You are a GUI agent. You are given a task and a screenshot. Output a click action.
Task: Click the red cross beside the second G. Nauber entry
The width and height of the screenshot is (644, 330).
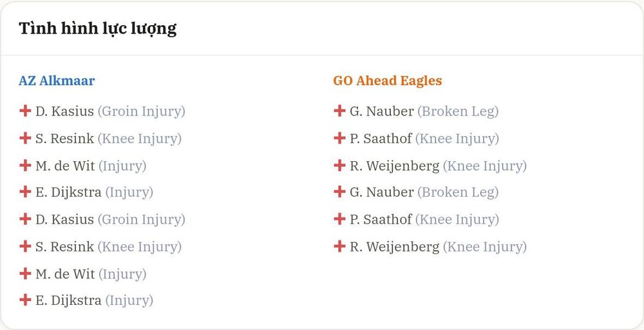pyautogui.click(x=339, y=191)
